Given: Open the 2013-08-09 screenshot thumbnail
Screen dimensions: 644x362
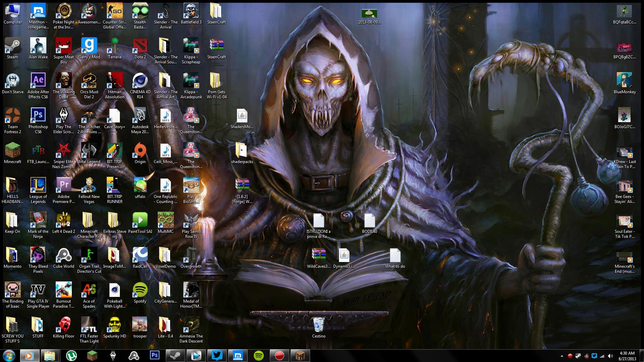Looking at the screenshot, I should click(x=369, y=16).
